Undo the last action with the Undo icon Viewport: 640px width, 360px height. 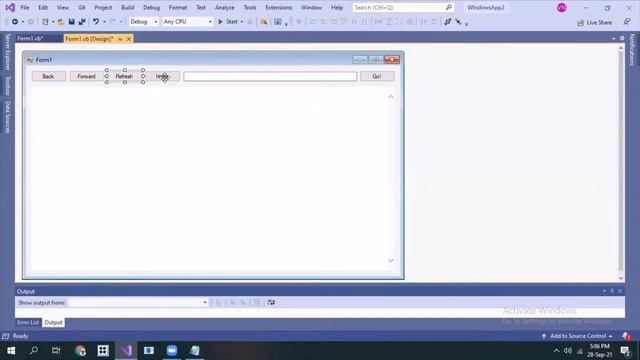point(96,22)
